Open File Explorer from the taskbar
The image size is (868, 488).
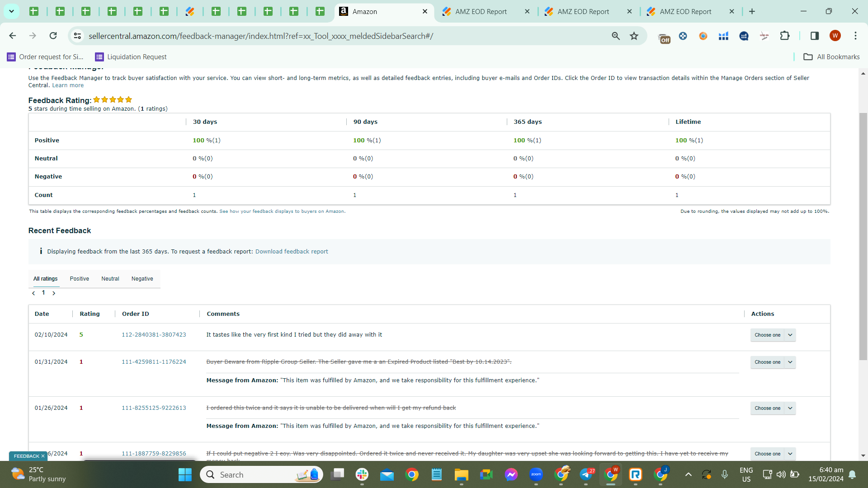click(462, 474)
